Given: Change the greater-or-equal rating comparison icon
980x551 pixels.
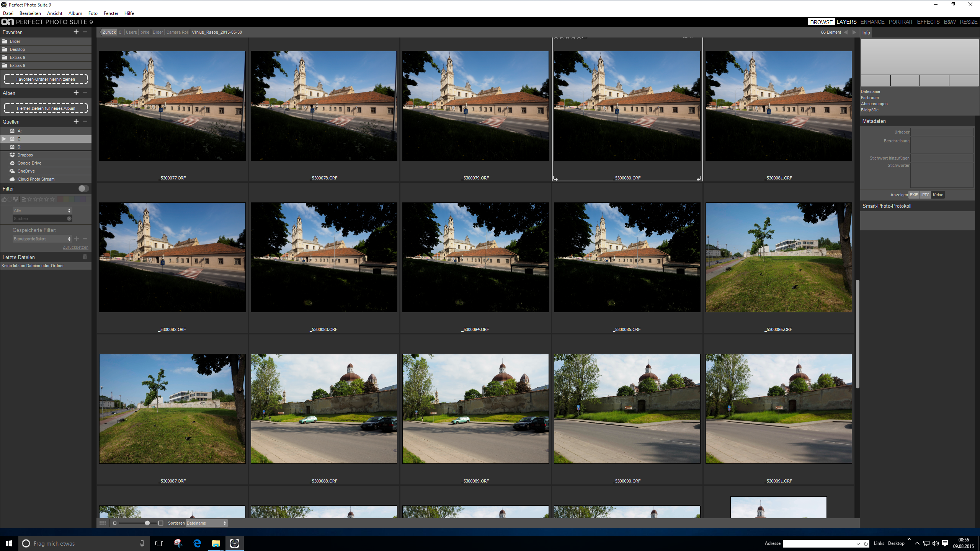Looking at the screenshot, I should click(24, 199).
